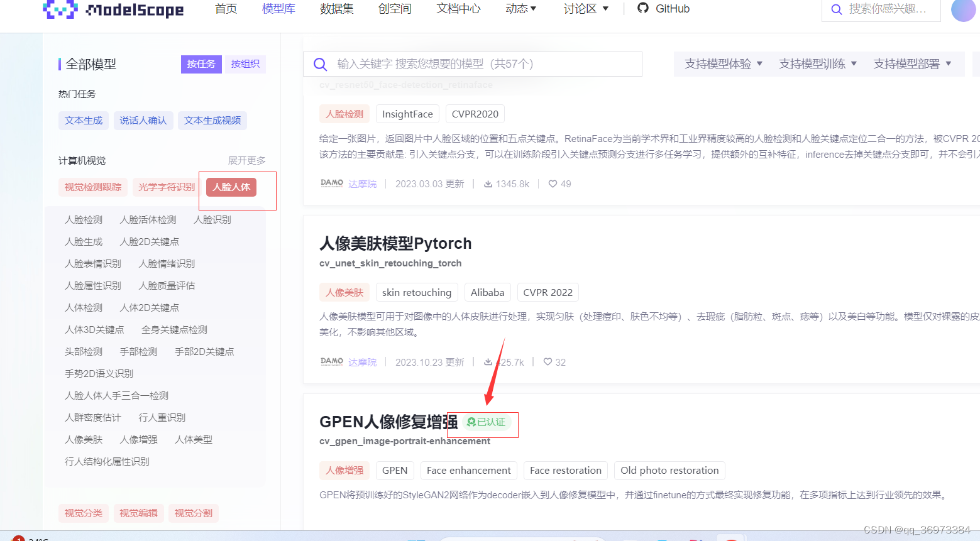This screenshot has height=541, width=980.
Task: Click the user avatar in the top right
Action: click(964, 9)
